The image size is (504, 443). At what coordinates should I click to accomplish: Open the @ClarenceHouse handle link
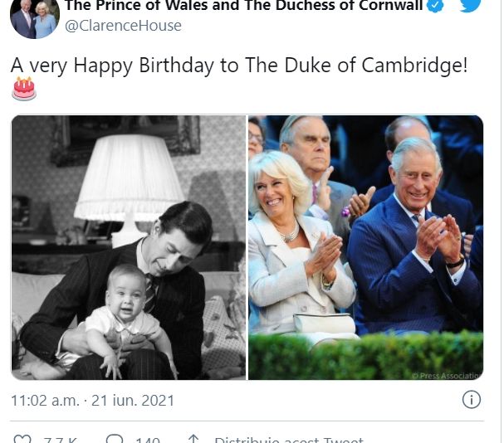point(123,26)
